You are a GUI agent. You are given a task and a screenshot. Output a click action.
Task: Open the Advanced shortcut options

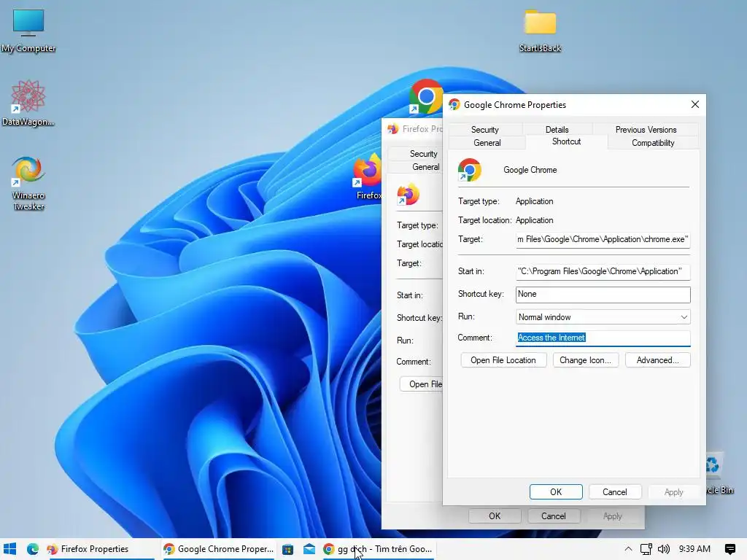[x=657, y=360]
